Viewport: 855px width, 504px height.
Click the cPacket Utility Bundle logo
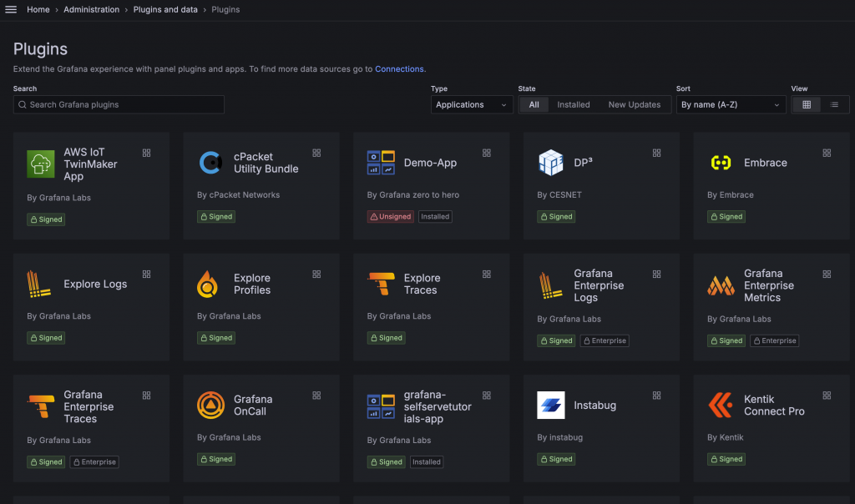click(210, 163)
